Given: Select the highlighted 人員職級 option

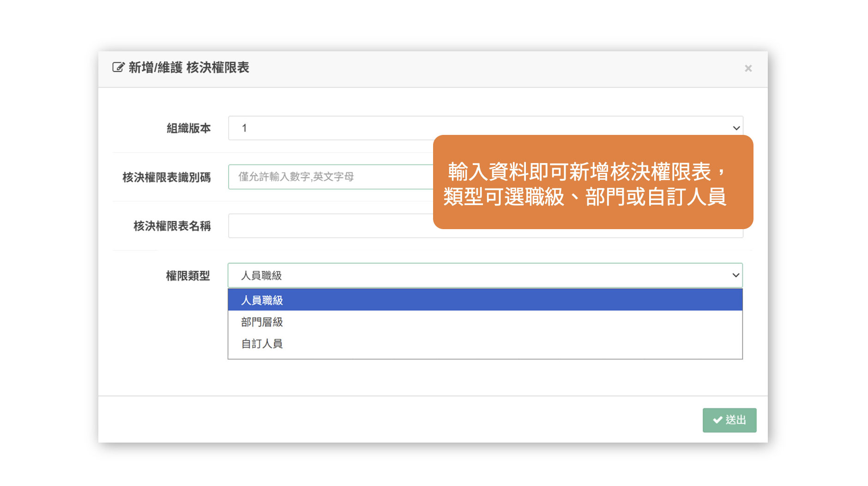Looking at the screenshot, I should (x=262, y=300).
